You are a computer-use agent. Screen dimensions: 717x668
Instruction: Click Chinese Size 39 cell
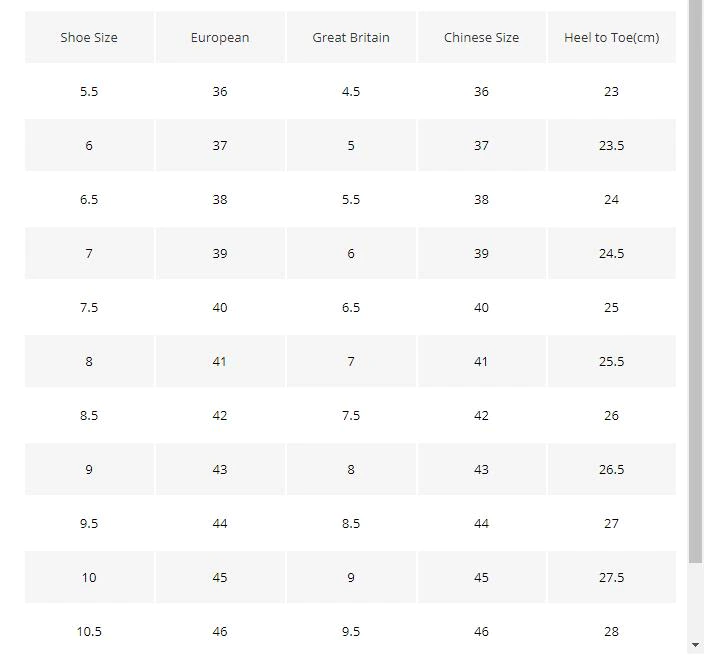coord(482,253)
